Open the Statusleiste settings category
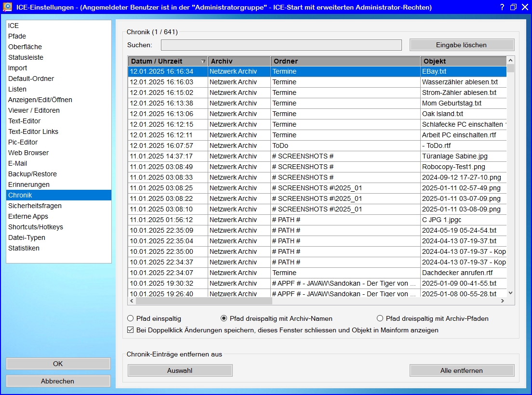 click(59, 57)
